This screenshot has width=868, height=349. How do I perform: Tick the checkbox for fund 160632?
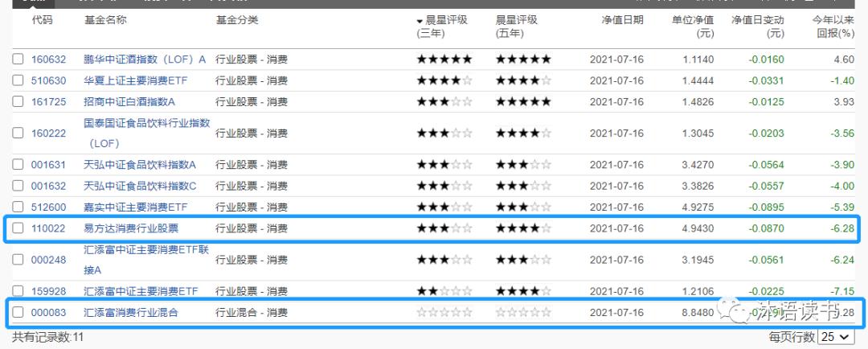point(18,60)
